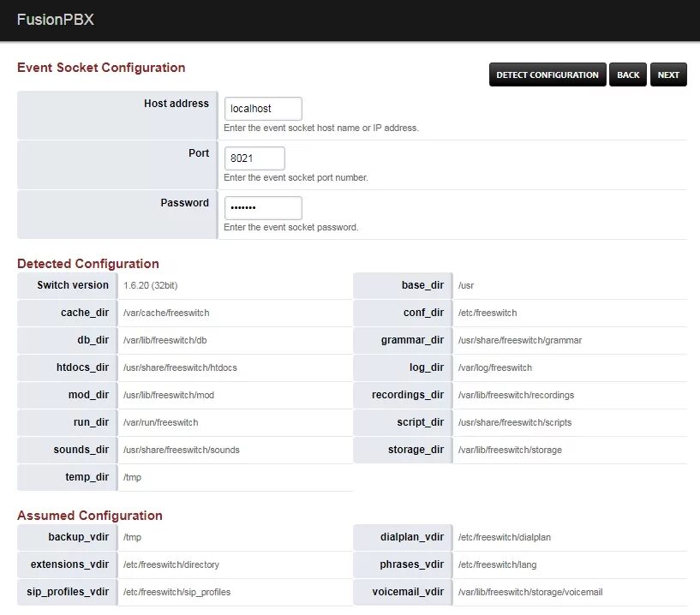This screenshot has height=615, width=700.
Task: Click the /etc/freeswitch/dialplan value
Action: [x=505, y=537]
